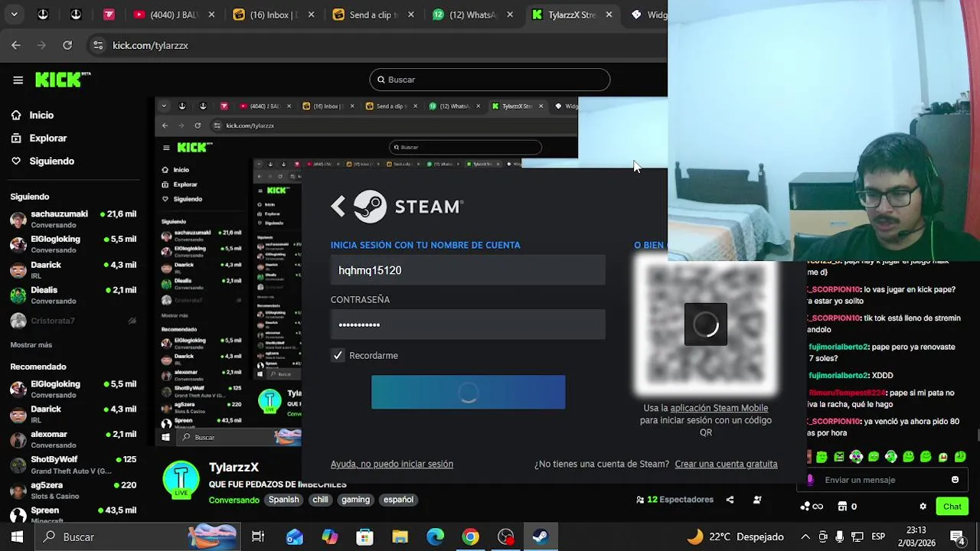Click the Kick logo
The width and height of the screenshot is (980, 551).
click(x=63, y=80)
